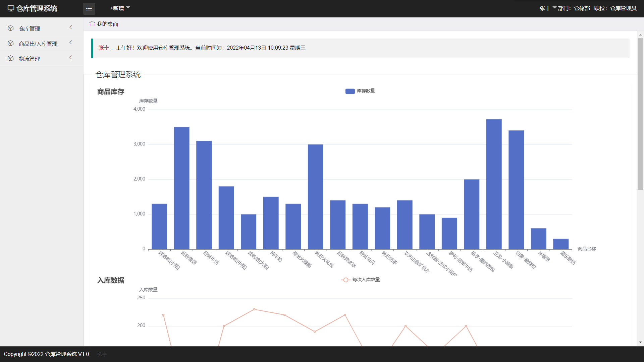Viewport: 644px width, 362px height.
Task: Click the 商品库存 chart title
Action: click(111, 92)
